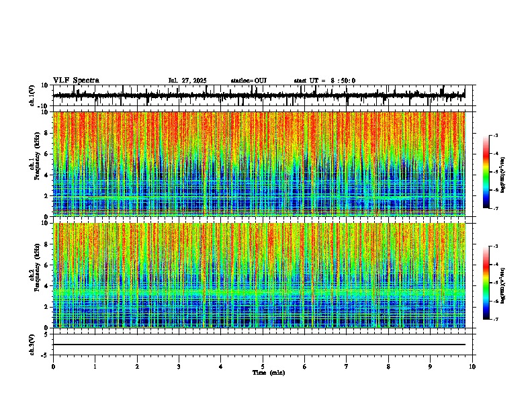Viewport: 532px width, 411px height.
Task: Click inside the ch.1 frequency spectrogram
Action: 259,164
